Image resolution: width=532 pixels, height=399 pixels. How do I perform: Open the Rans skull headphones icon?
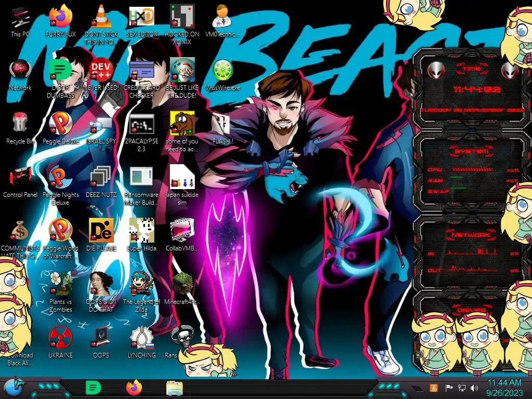click(182, 337)
